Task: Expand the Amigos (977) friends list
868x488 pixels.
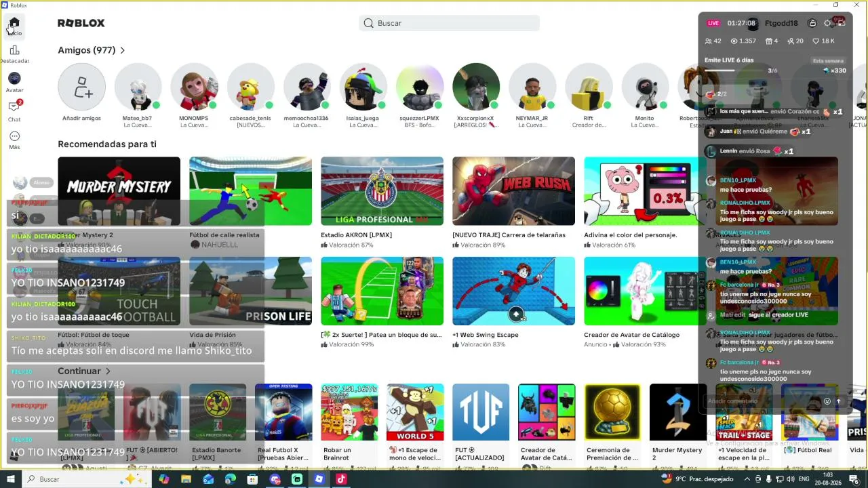Action: [92, 50]
